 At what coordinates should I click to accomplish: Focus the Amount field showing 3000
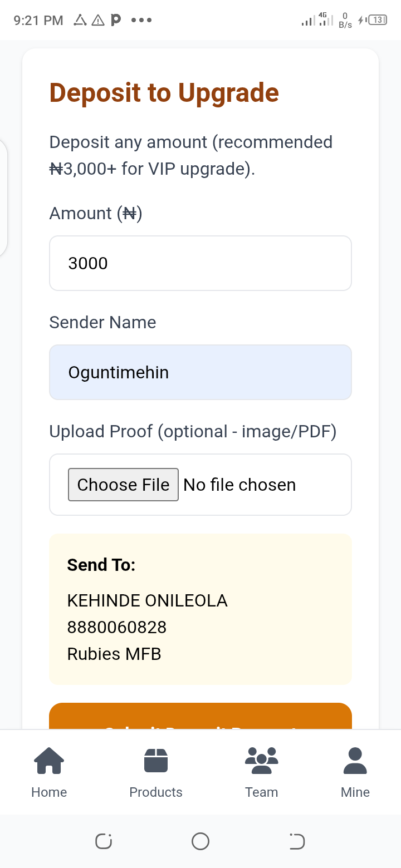point(200,263)
